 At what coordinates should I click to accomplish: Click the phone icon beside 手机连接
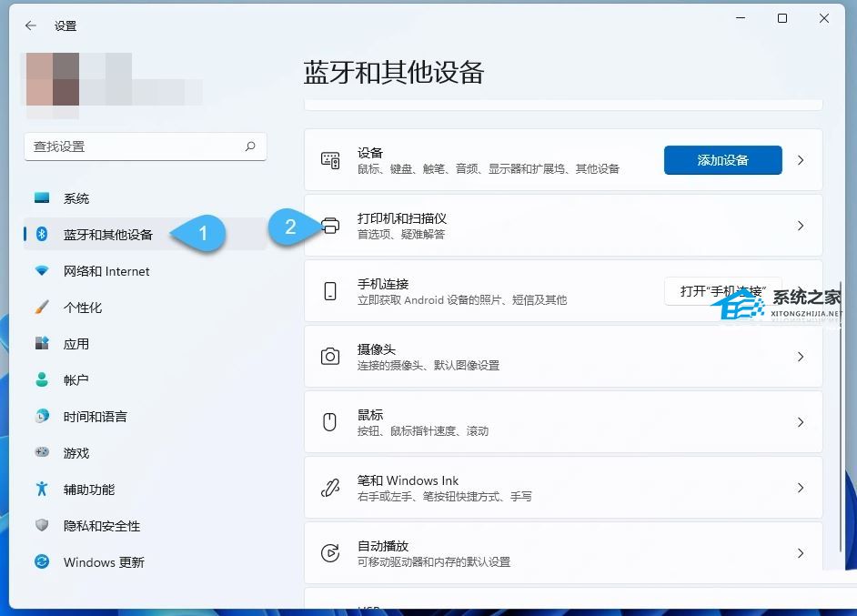(330, 291)
